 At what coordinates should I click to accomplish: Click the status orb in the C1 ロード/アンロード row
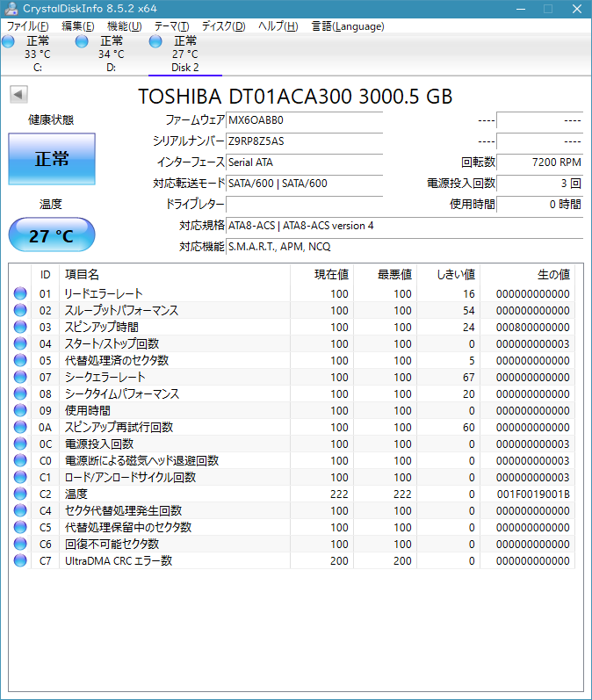point(20,477)
